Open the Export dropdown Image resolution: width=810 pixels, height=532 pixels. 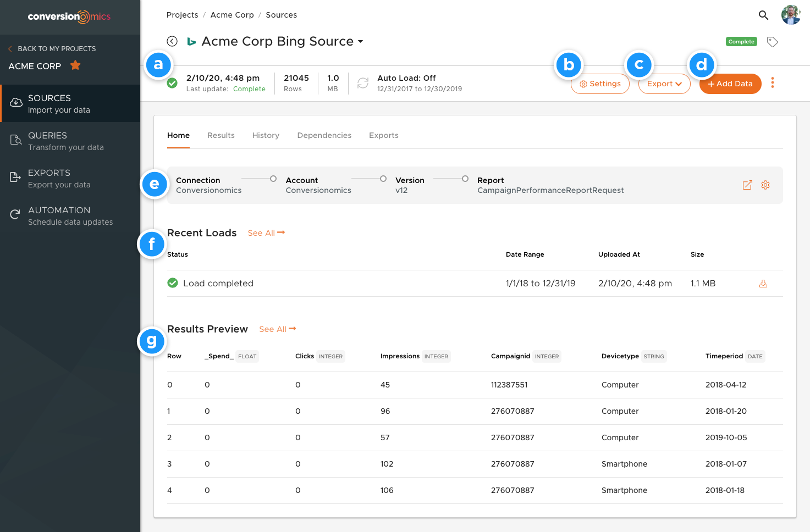664,84
